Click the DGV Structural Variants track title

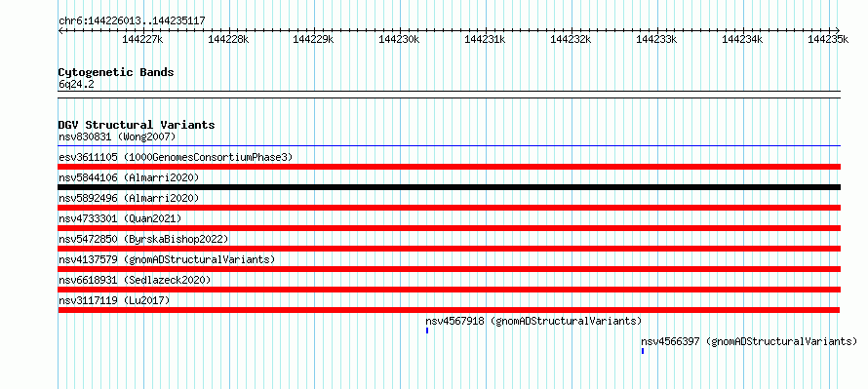137,125
